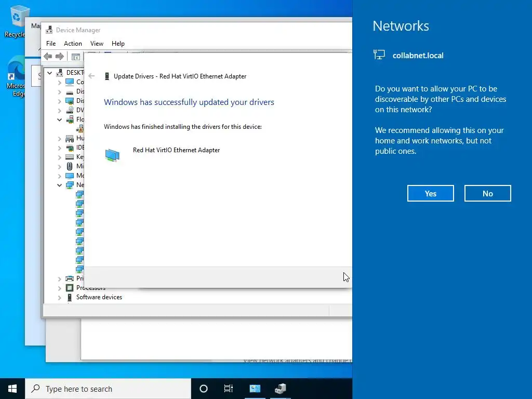Screen dimensions: 532x399
Task: Click 'Windows has successfully updated your drivers' heading
Action: pos(189,102)
